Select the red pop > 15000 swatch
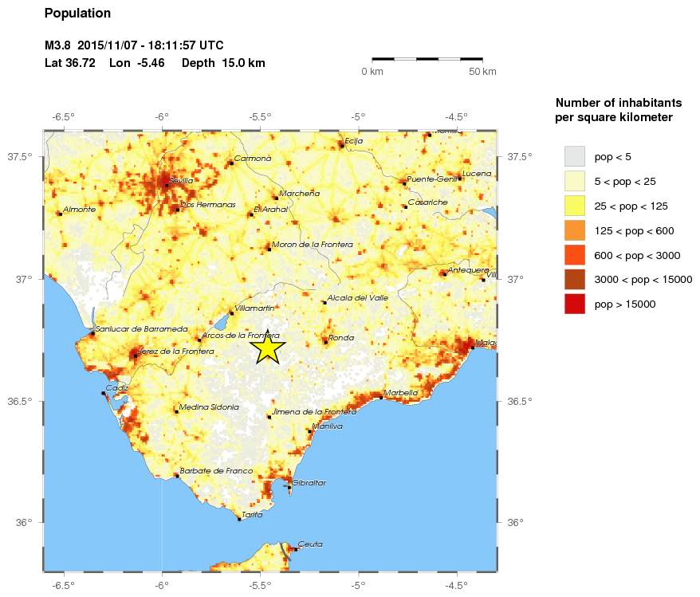The height and width of the screenshot is (597, 700). (575, 304)
